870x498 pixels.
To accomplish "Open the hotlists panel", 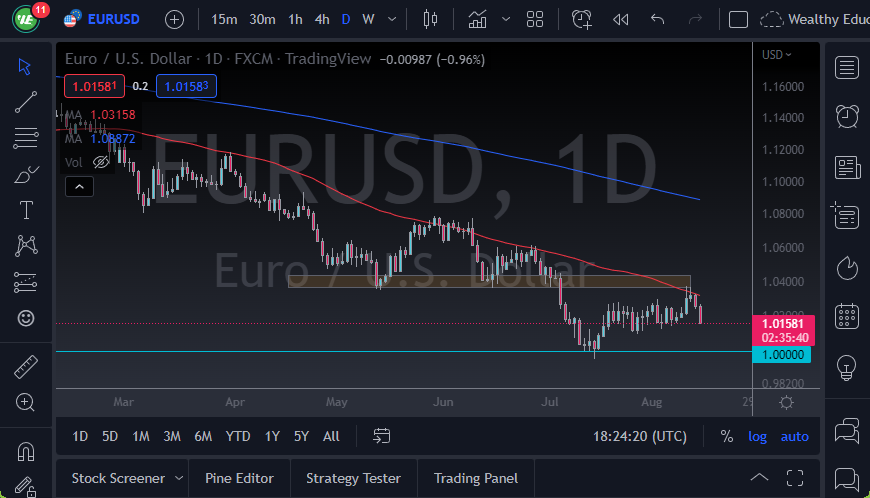I will tap(847, 268).
